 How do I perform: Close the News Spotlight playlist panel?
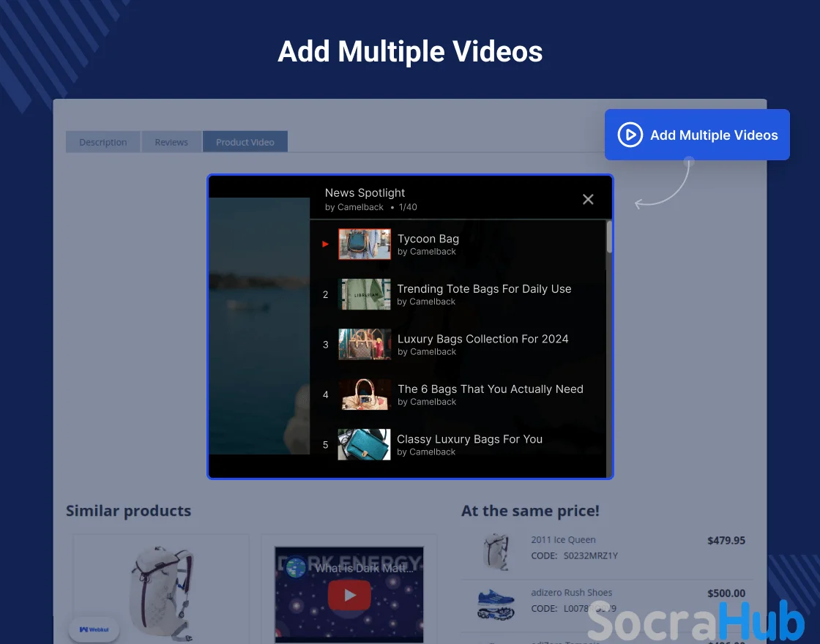[588, 199]
